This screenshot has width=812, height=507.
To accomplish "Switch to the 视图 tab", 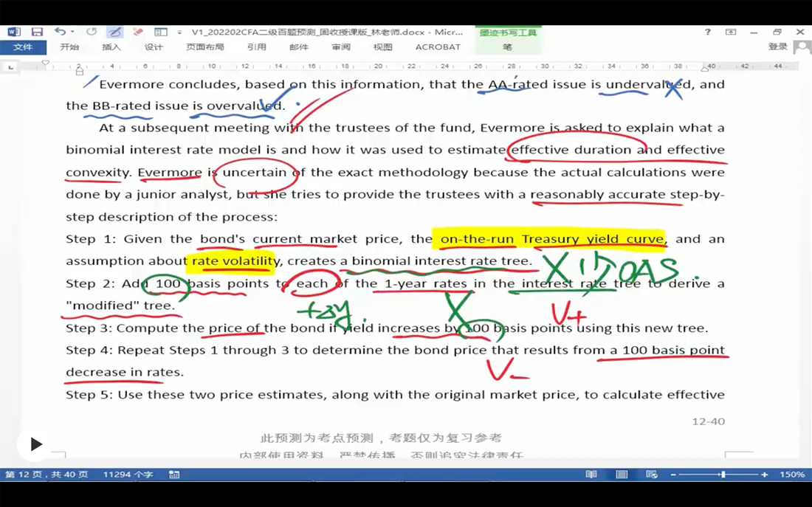I will [382, 47].
